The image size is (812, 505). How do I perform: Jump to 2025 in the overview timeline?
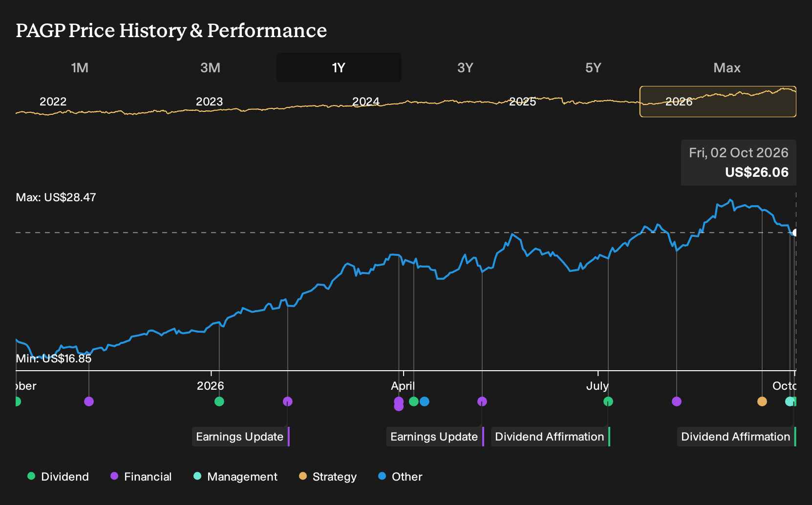click(522, 102)
